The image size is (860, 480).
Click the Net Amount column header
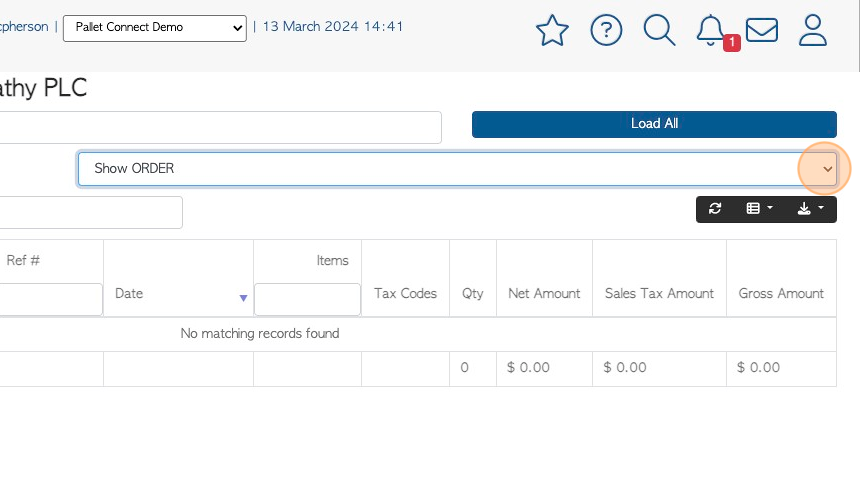click(544, 293)
